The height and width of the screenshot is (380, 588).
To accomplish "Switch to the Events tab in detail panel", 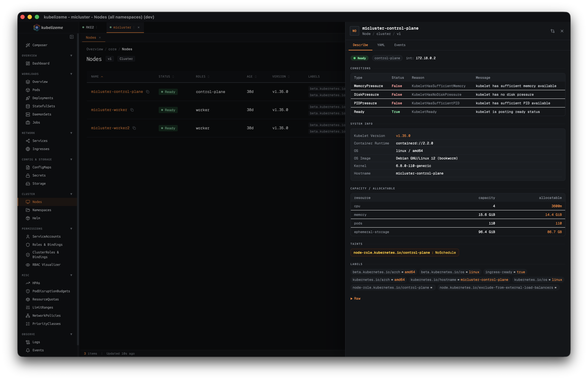I will coord(400,45).
